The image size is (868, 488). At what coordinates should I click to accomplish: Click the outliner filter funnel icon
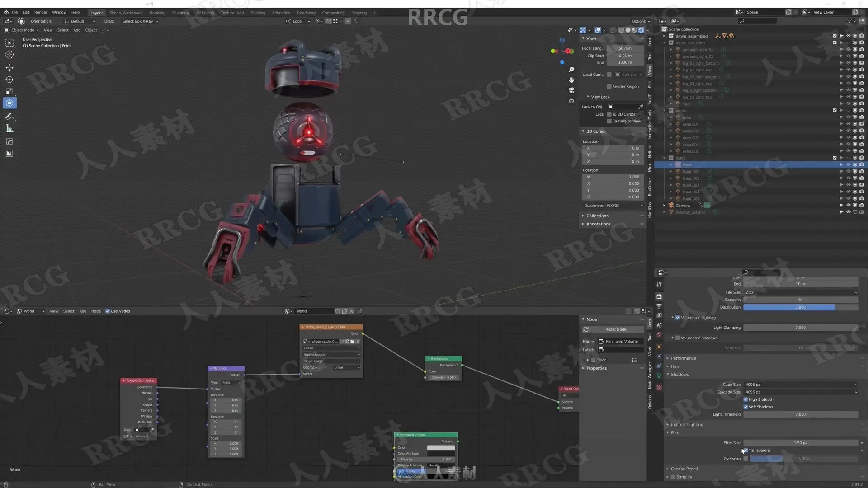click(x=849, y=21)
